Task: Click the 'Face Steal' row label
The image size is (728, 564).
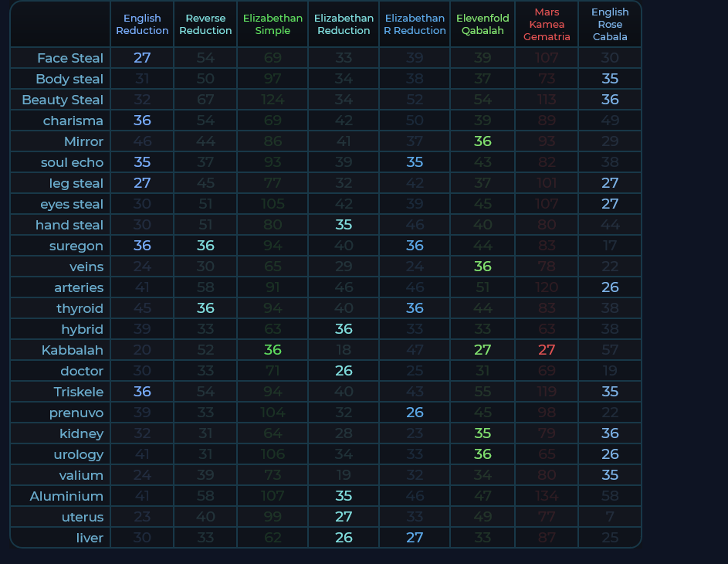Action: pyautogui.click(x=70, y=58)
